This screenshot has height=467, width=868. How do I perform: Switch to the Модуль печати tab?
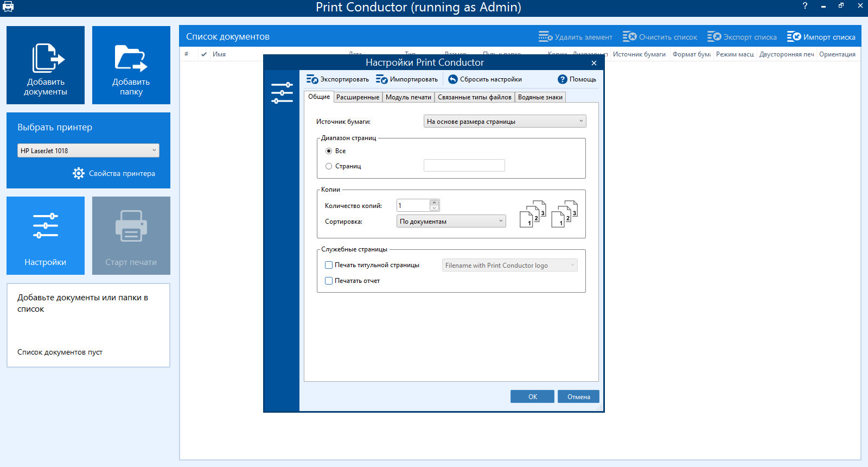coord(409,97)
